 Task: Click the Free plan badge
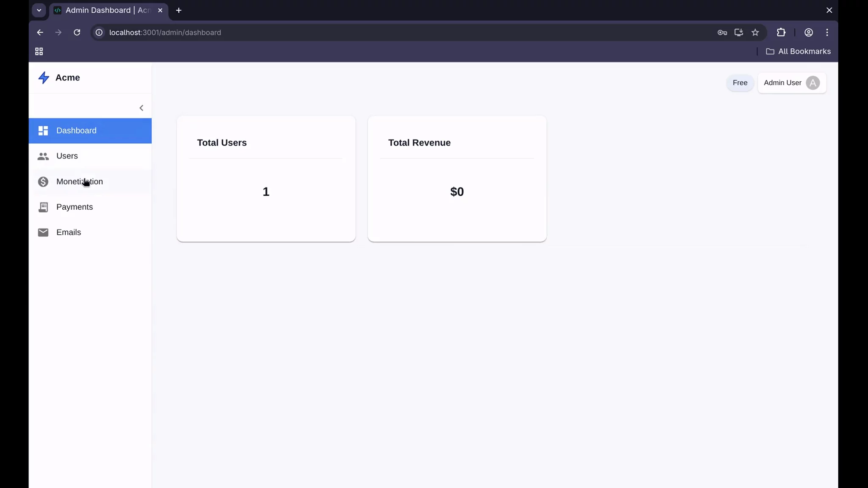(x=739, y=83)
